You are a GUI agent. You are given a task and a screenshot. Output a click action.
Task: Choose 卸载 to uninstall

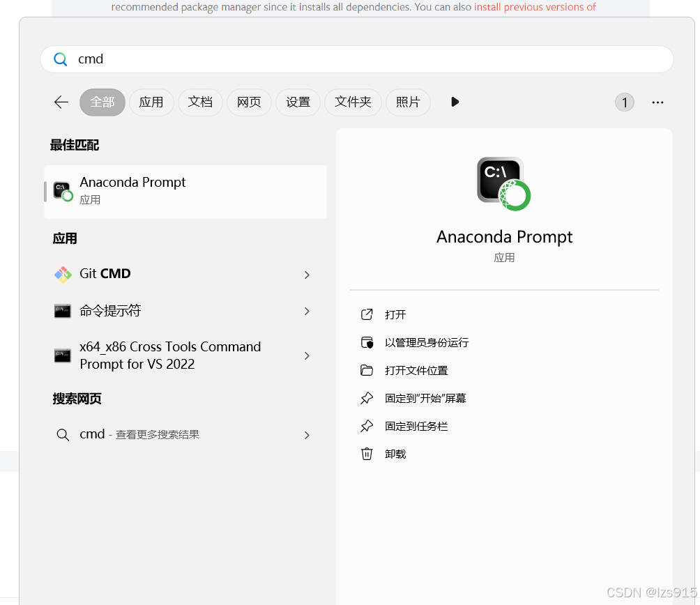coord(395,454)
